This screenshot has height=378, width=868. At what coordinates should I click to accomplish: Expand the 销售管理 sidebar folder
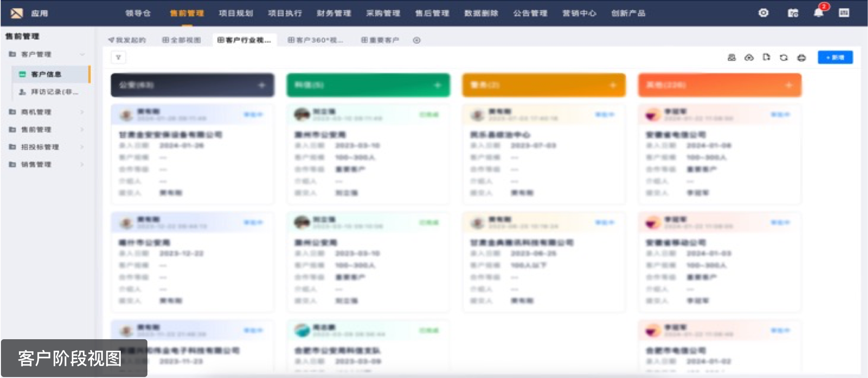point(82,165)
